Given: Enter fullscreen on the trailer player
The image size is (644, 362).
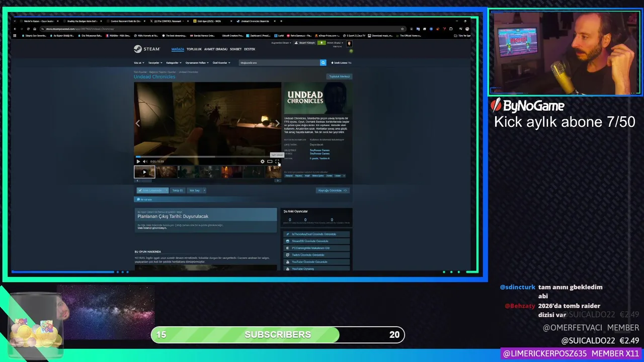Looking at the screenshot, I should click(277, 161).
